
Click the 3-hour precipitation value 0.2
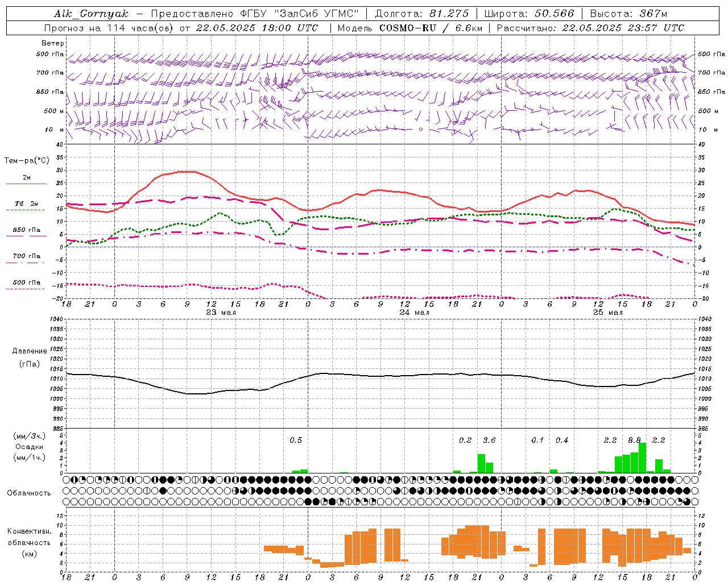pyautogui.click(x=465, y=440)
